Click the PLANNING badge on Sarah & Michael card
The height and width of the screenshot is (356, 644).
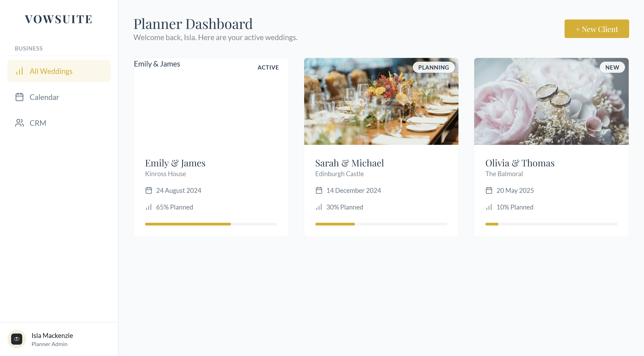(x=433, y=67)
